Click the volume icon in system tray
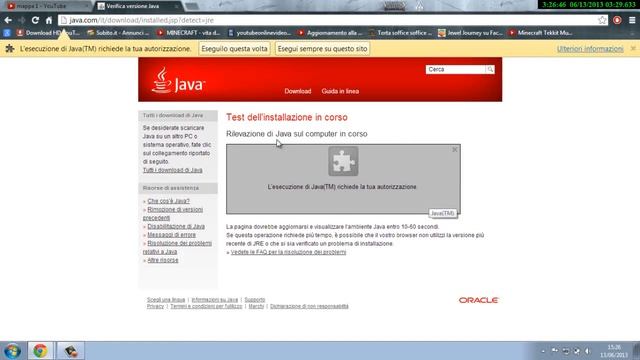 (x=587, y=351)
